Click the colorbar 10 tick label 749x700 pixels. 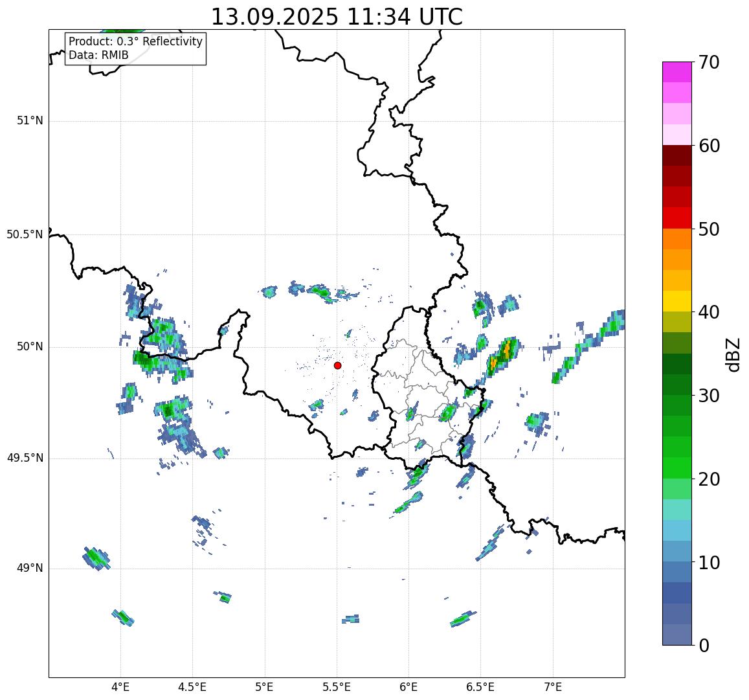pos(709,562)
